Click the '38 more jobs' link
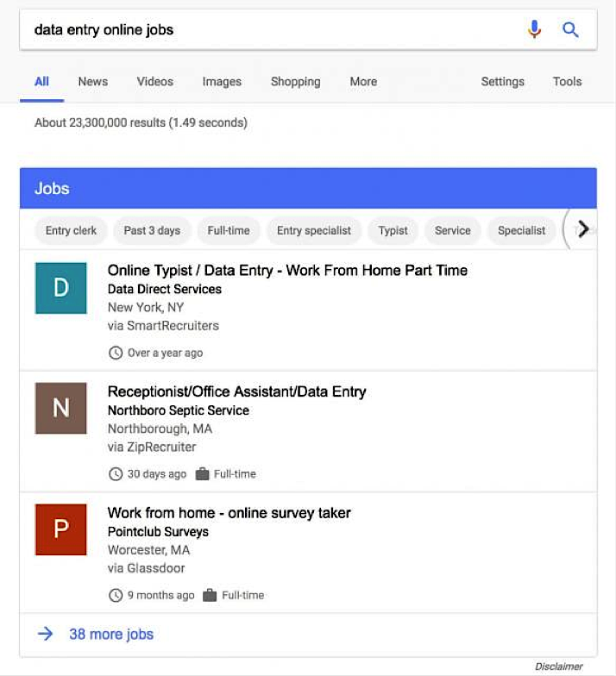 pos(111,635)
